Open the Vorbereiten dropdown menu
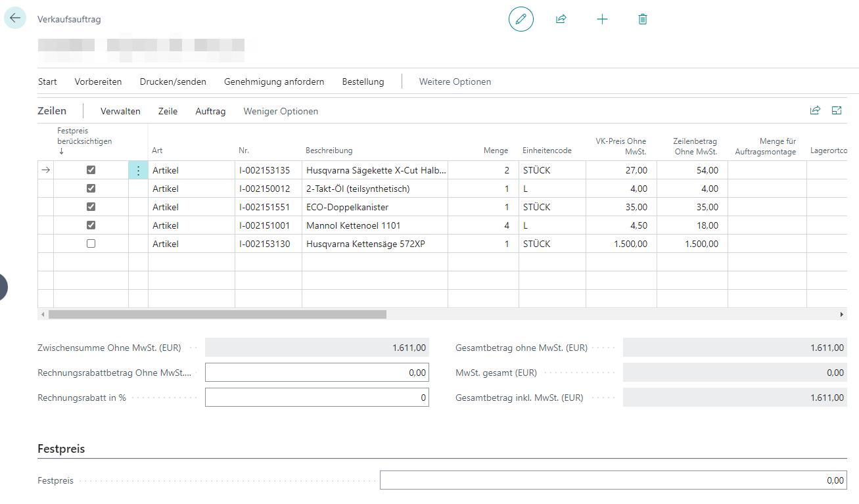This screenshot has height=504, width=859. pyautogui.click(x=98, y=82)
